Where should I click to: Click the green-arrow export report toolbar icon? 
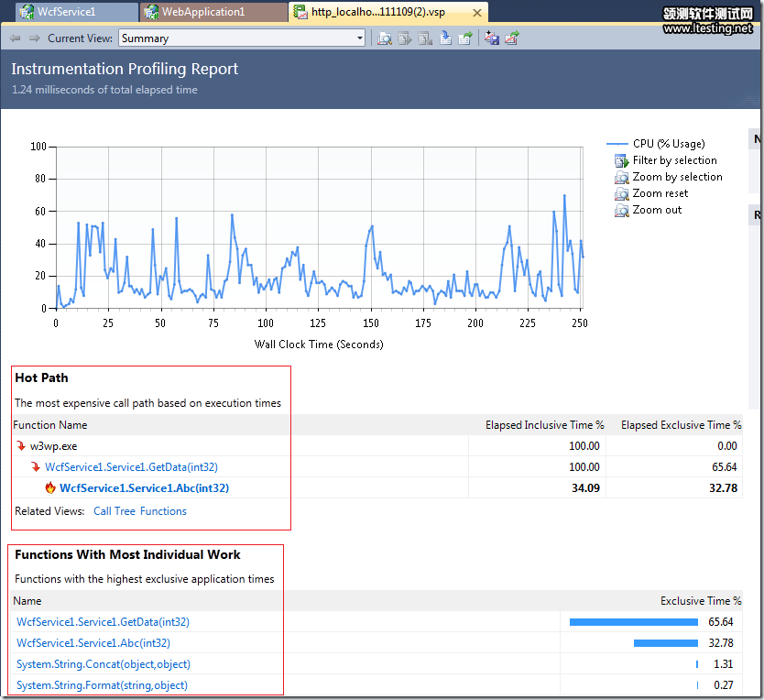pyautogui.click(x=465, y=38)
